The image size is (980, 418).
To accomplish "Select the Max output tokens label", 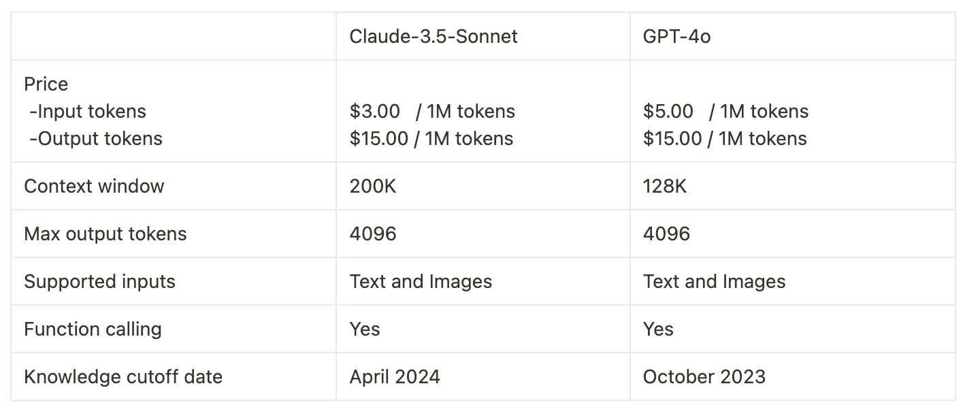I will 105,234.
